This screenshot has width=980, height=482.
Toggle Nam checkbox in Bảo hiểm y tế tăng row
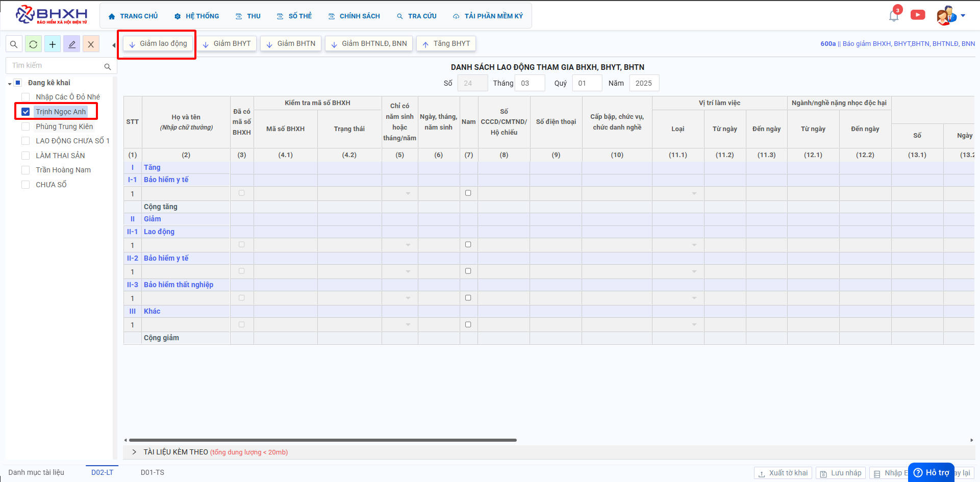468,193
